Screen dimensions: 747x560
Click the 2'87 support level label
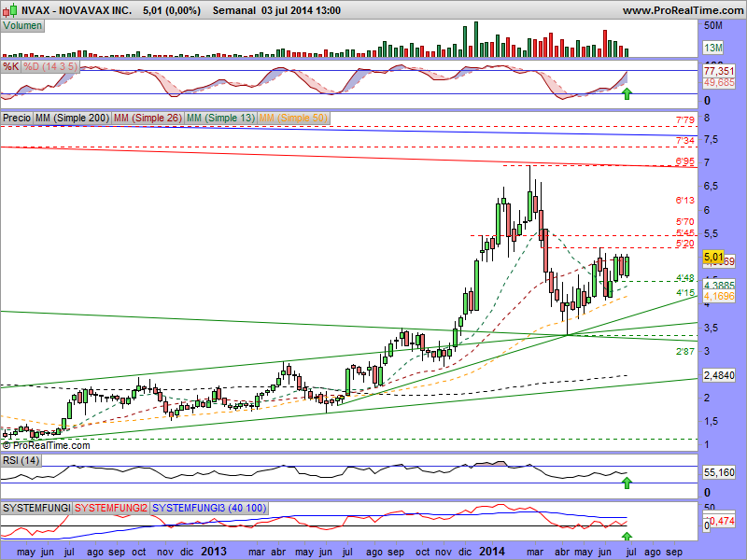click(685, 352)
